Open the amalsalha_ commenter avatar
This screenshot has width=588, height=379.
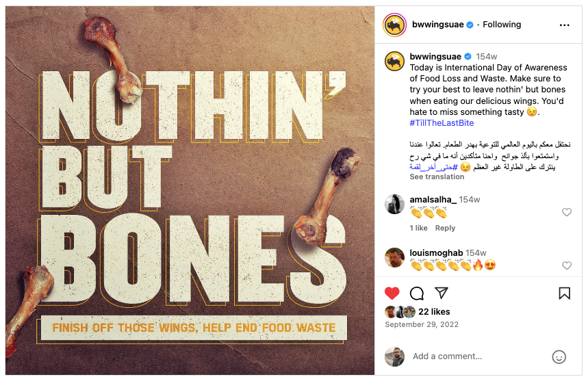[x=394, y=204]
